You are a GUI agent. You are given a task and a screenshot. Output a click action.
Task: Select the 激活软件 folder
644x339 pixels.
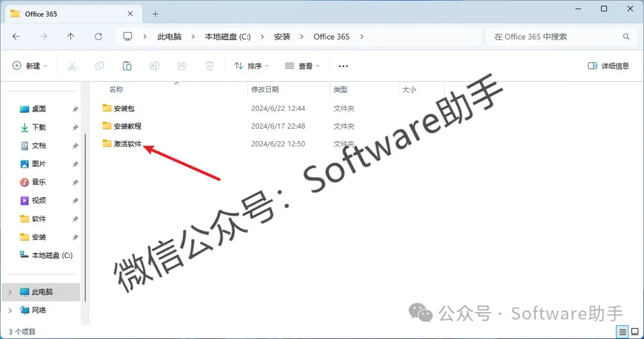(128, 144)
